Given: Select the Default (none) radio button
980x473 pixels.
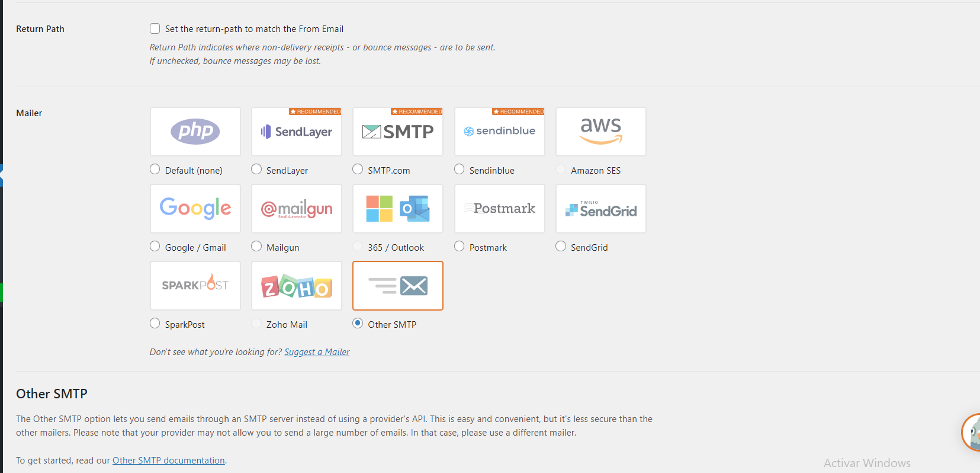Looking at the screenshot, I should click(155, 169).
